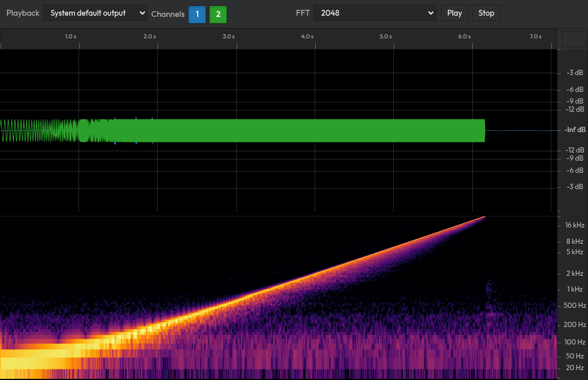The image size is (588, 380).
Task: Click the 16 kHz frequency label
Action: [575, 225]
